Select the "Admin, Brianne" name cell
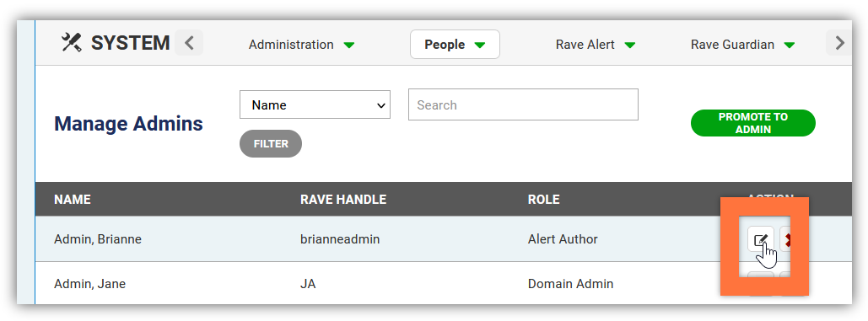Viewport: 868px width, 321px height. click(98, 239)
